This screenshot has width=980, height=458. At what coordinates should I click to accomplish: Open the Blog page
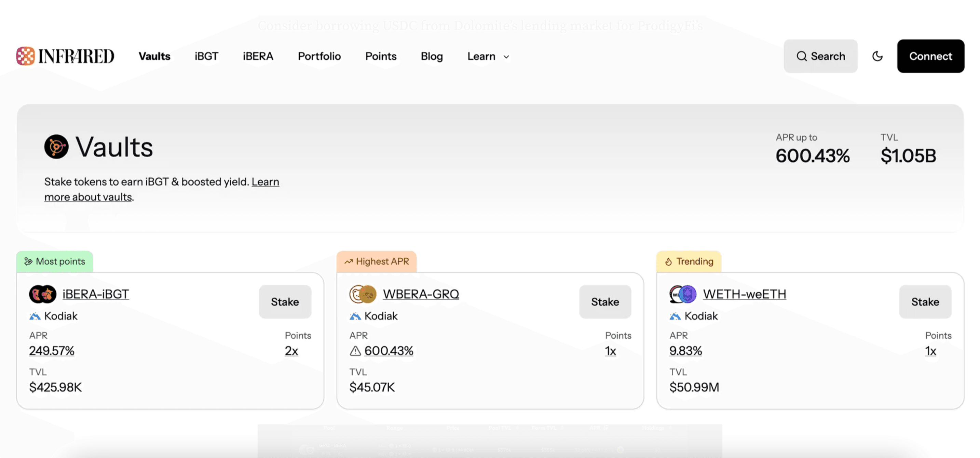point(432,56)
